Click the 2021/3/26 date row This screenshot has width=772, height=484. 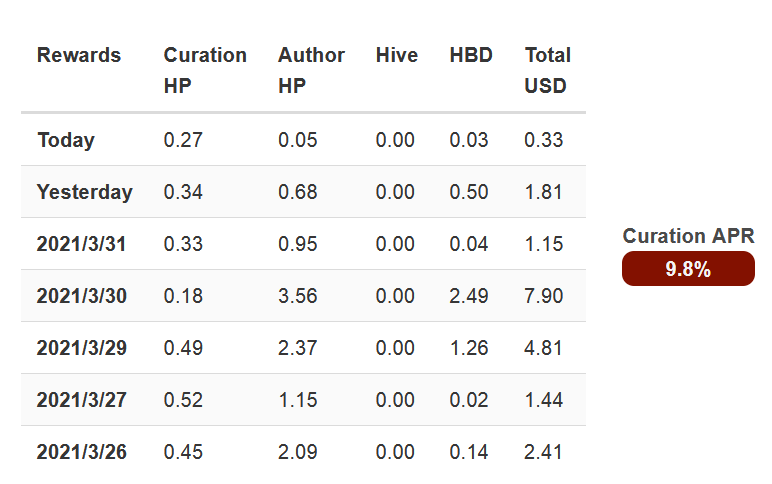pos(303,452)
